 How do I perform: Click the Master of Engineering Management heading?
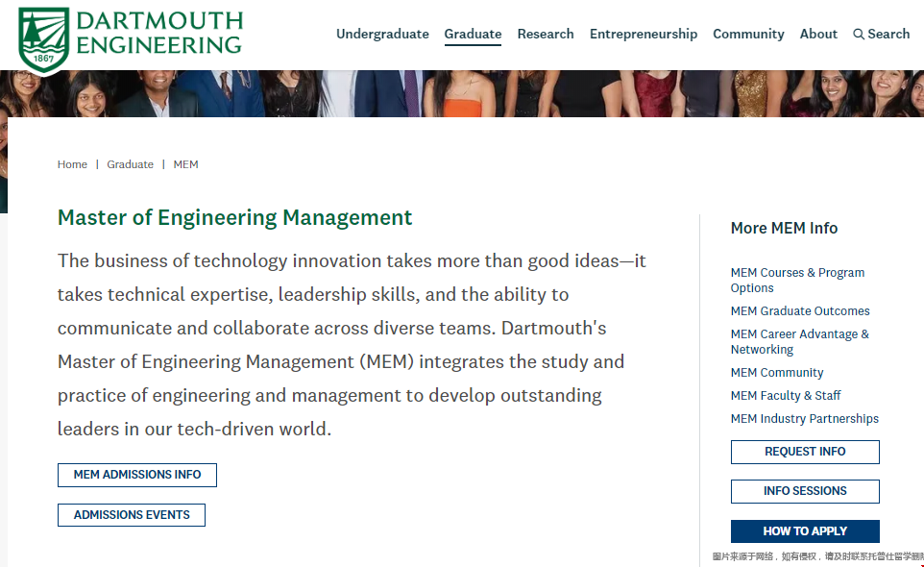coord(234,217)
